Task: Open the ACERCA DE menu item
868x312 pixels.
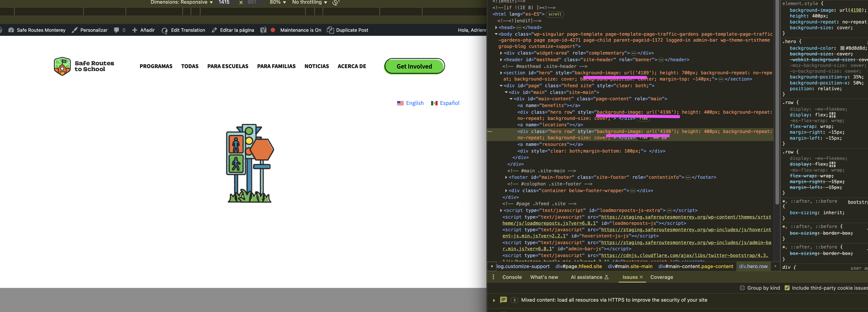Action: click(x=352, y=66)
